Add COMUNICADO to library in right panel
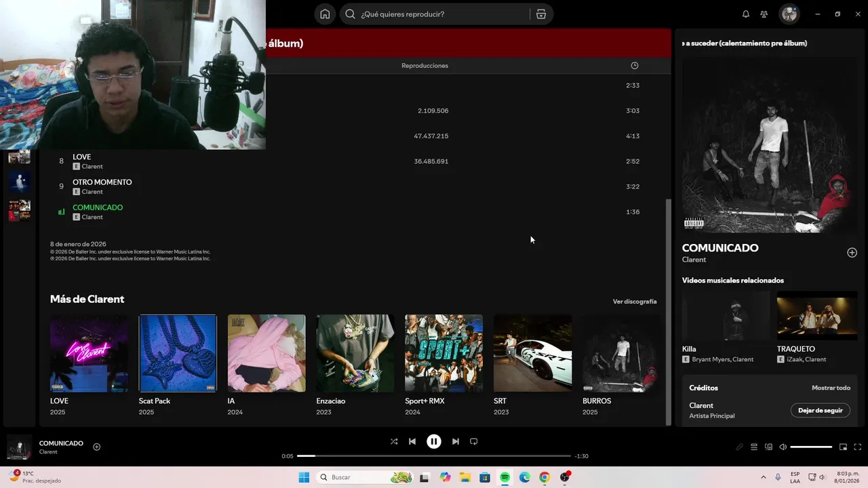The height and width of the screenshot is (488, 868). [852, 253]
